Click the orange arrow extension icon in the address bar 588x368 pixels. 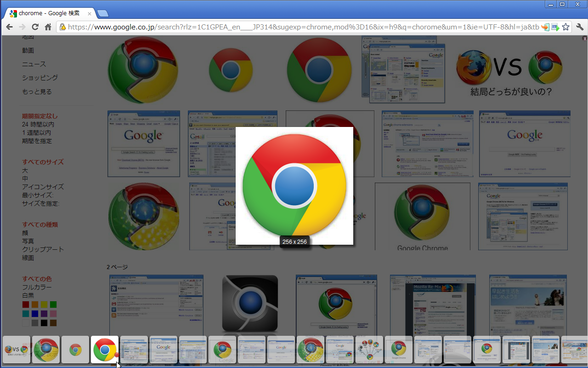(545, 27)
